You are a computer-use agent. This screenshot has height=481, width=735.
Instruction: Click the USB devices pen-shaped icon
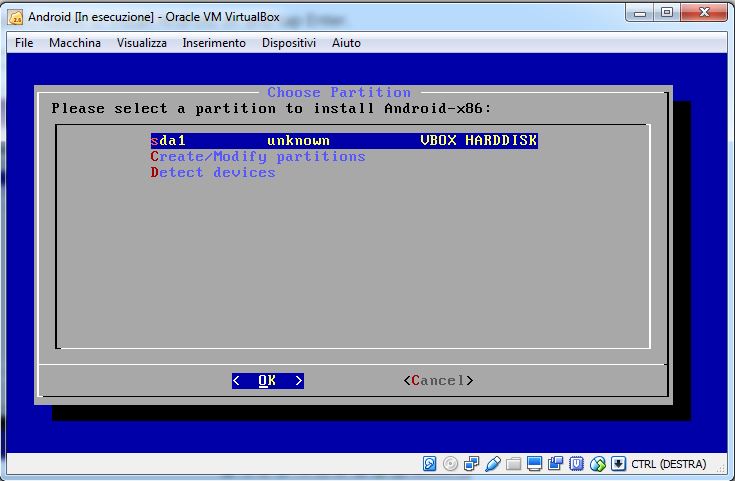pos(493,464)
